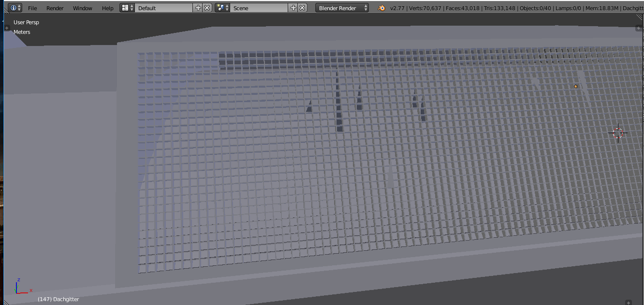Delete the Default screen layout with X
Viewport: 644px width, 305px height.
tap(207, 8)
